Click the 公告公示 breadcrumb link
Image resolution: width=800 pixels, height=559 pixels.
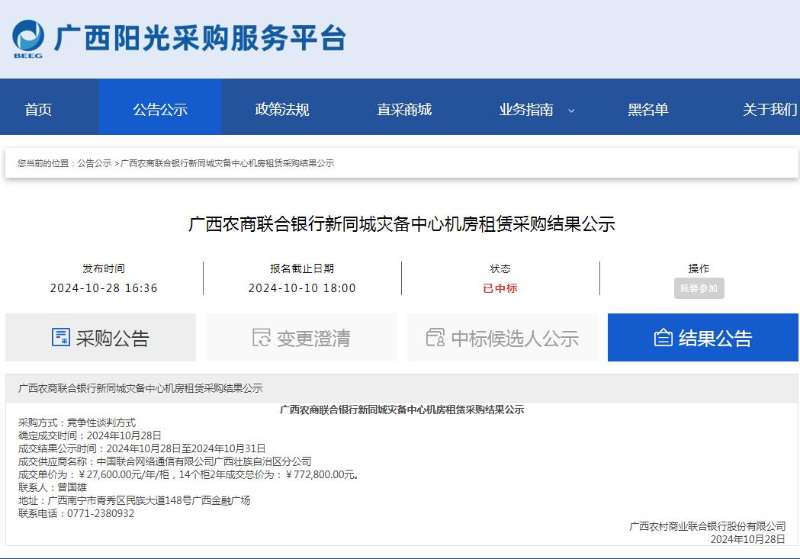(x=94, y=163)
